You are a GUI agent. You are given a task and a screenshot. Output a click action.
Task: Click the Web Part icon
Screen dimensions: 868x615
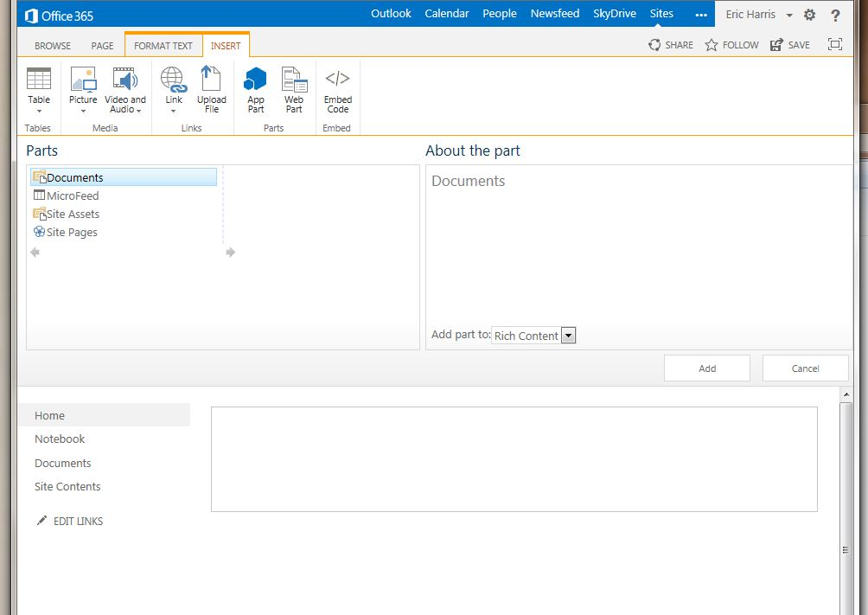(x=294, y=79)
